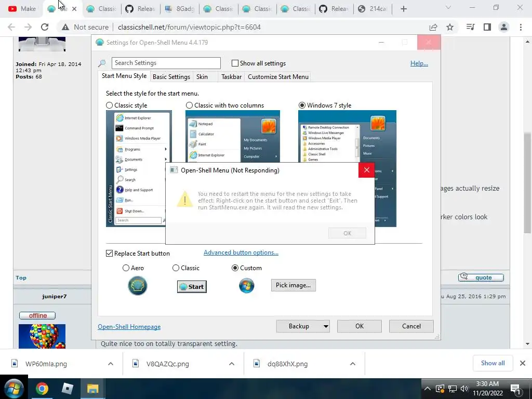Image resolution: width=532 pixels, height=399 pixels.
Task: Open the Chrome tab search chevron
Action: coord(448,7)
